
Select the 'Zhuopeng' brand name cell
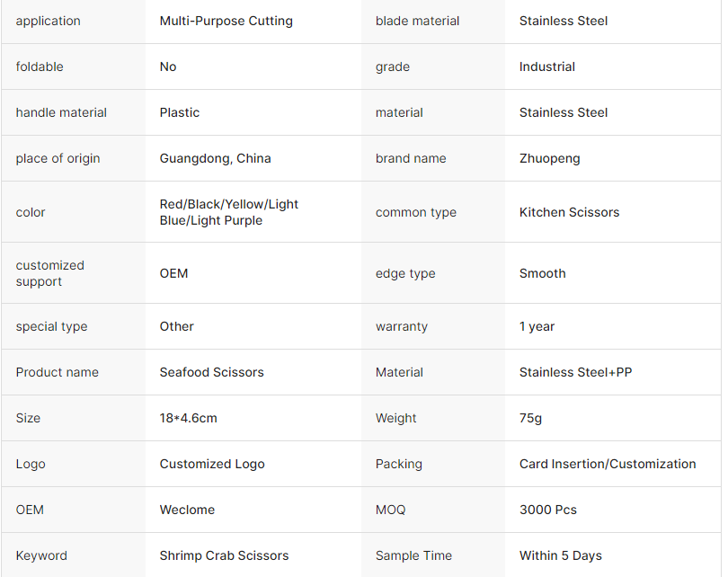(550, 158)
